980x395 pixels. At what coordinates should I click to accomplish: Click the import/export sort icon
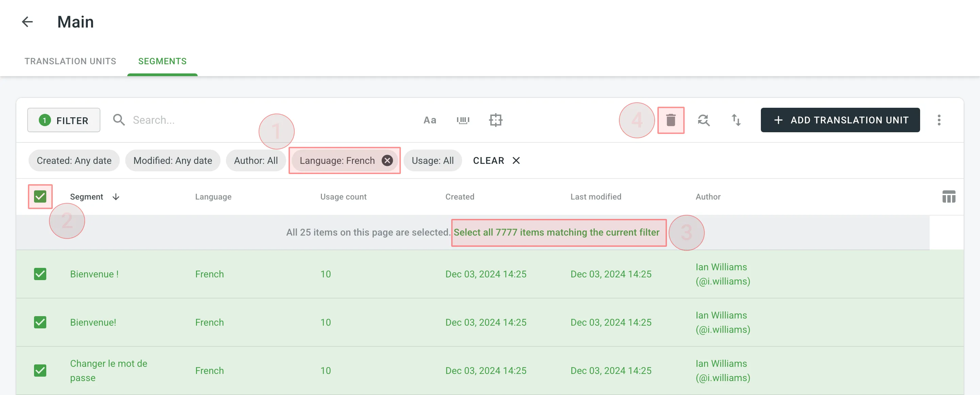[736, 120]
